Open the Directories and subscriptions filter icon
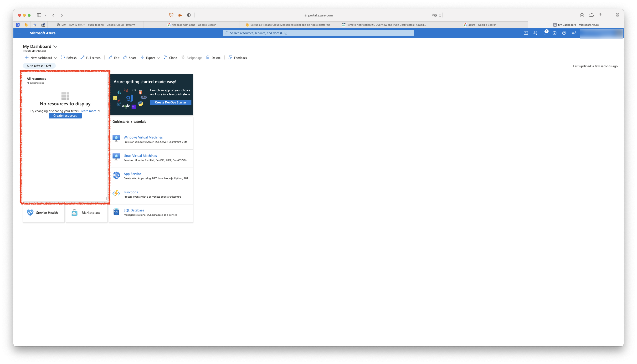 pos(535,33)
